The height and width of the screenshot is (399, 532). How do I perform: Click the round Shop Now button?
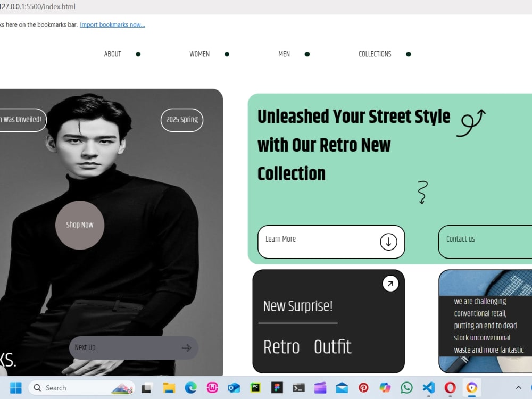tap(80, 225)
